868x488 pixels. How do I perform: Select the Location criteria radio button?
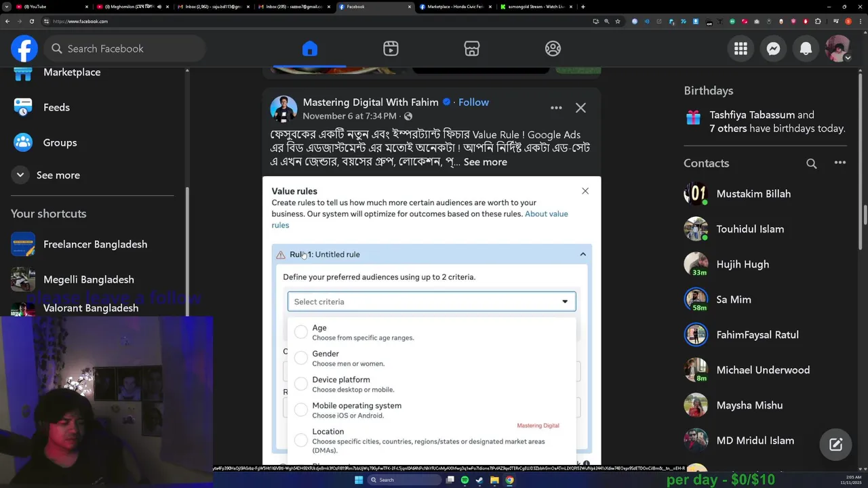pyautogui.click(x=300, y=441)
